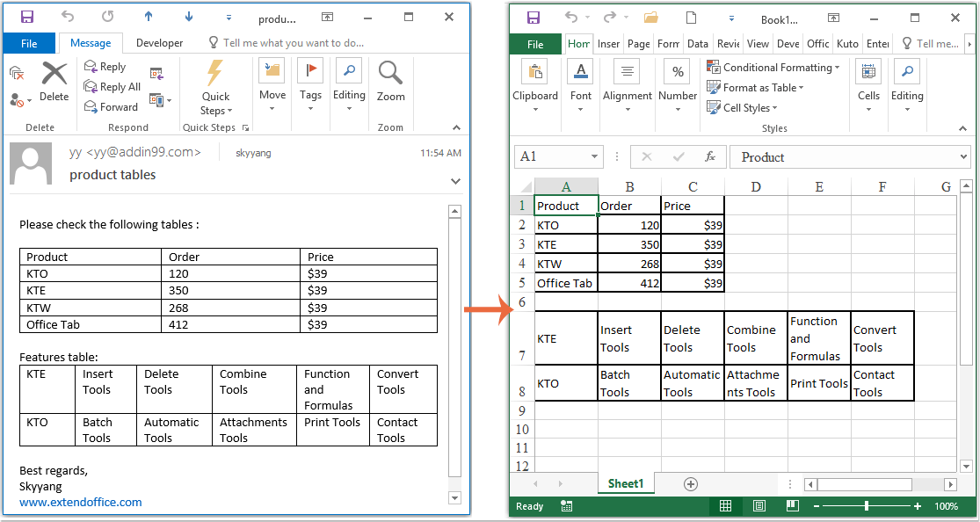The width and height of the screenshot is (980, 522).
Task: Switch to Page Layout view in Excel
Action: click(x=759, y=506)
